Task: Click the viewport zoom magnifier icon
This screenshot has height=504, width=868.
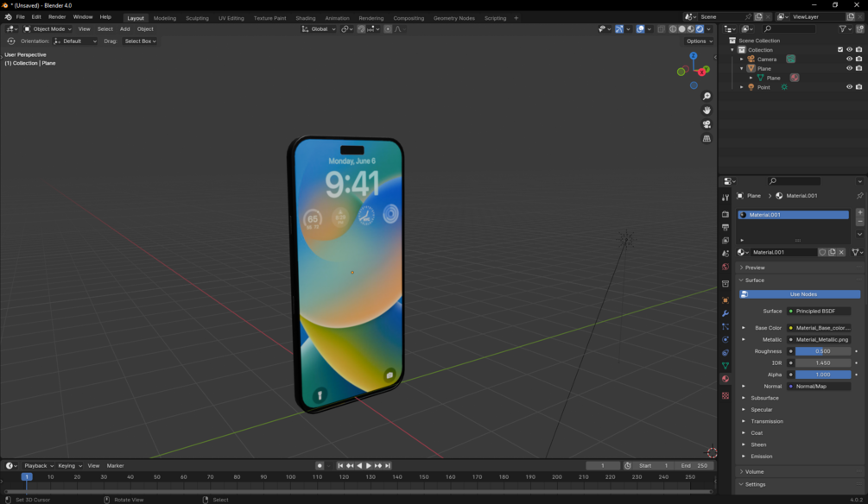Action: 706,97
